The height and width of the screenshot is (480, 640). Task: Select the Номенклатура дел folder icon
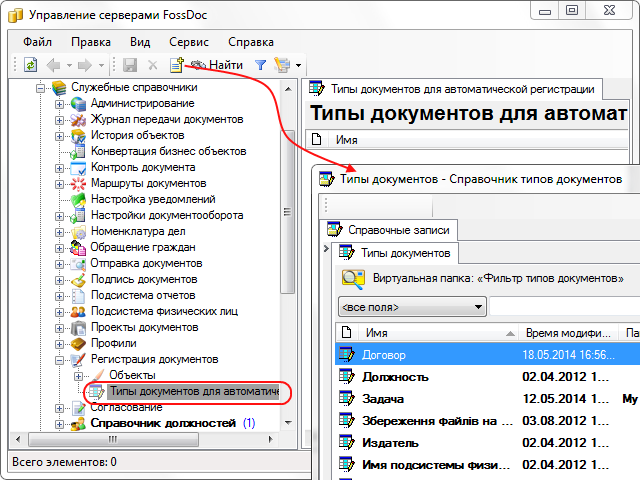tap(78, 231)
